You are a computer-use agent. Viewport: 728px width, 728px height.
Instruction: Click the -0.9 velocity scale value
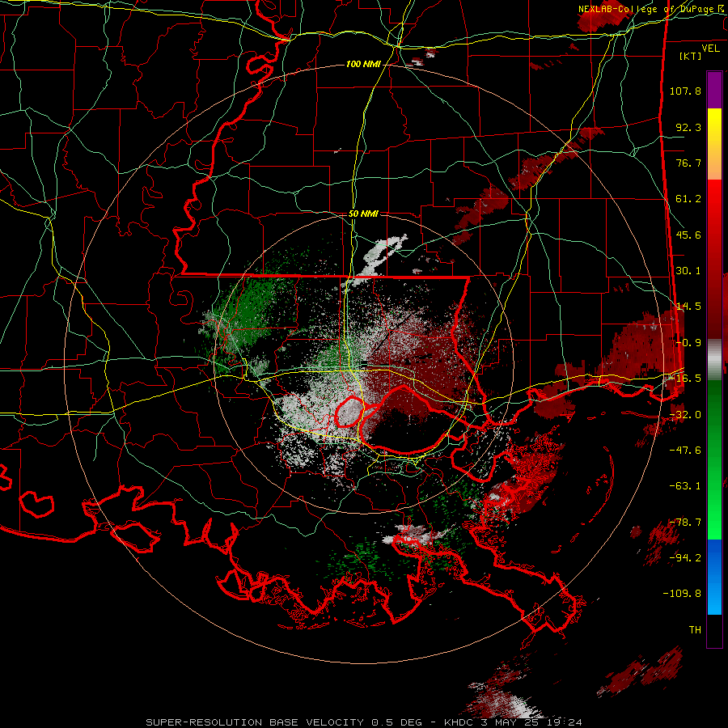tap(688, 343)
